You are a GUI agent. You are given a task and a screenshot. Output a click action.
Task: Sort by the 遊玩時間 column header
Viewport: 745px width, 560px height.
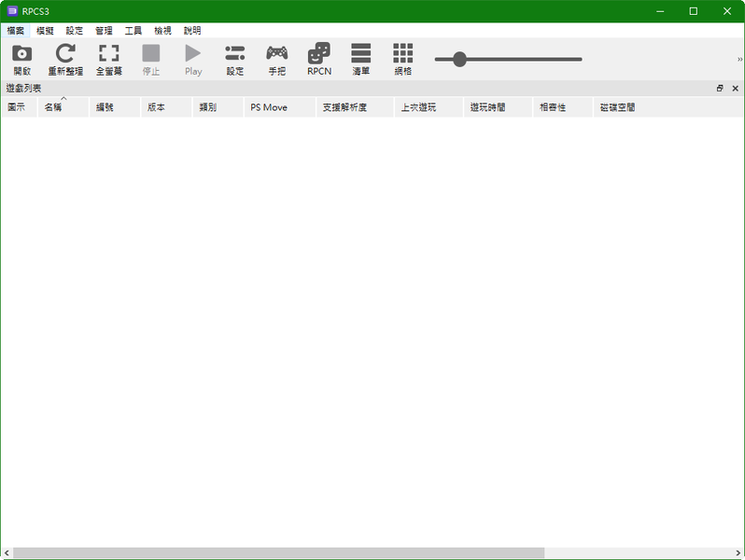(499, 107)
